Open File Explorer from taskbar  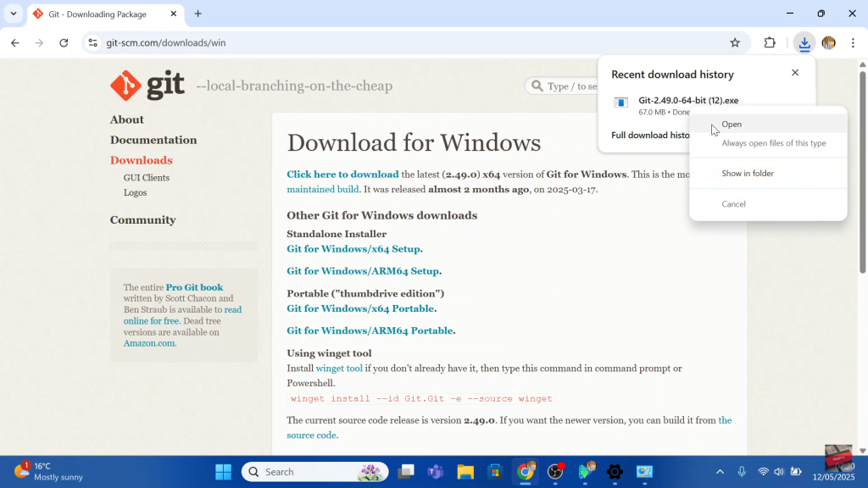465,472
